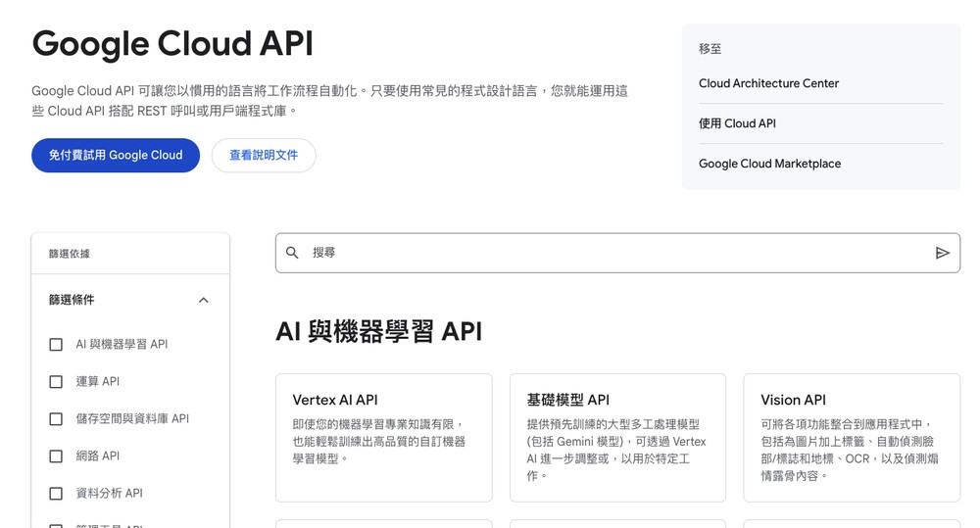Check the 資料分析 API checkbox
Screen dimensions: 980x528
pos(56,494)
